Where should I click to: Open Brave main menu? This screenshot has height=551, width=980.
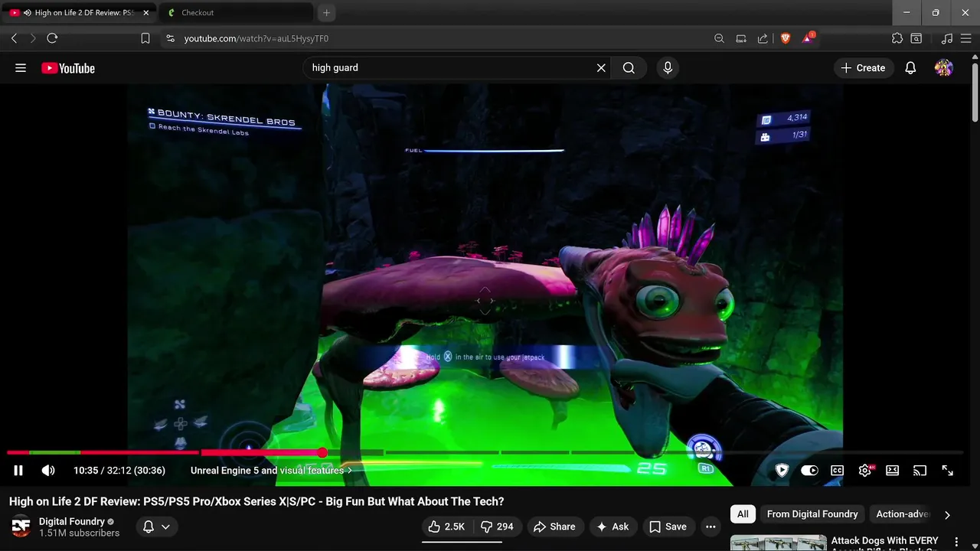tap(966, 38)
